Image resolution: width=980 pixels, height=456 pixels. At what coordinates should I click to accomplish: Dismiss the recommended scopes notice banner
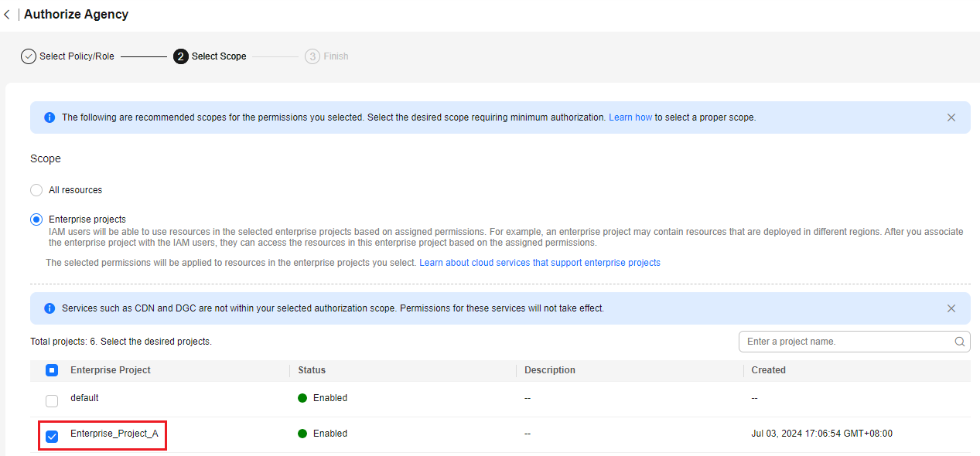(x=951, y=117)
